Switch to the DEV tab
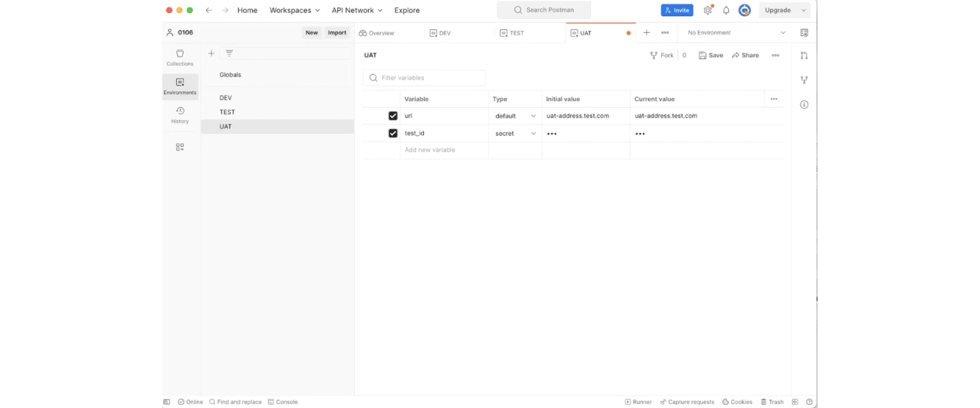 click(440, 33)
